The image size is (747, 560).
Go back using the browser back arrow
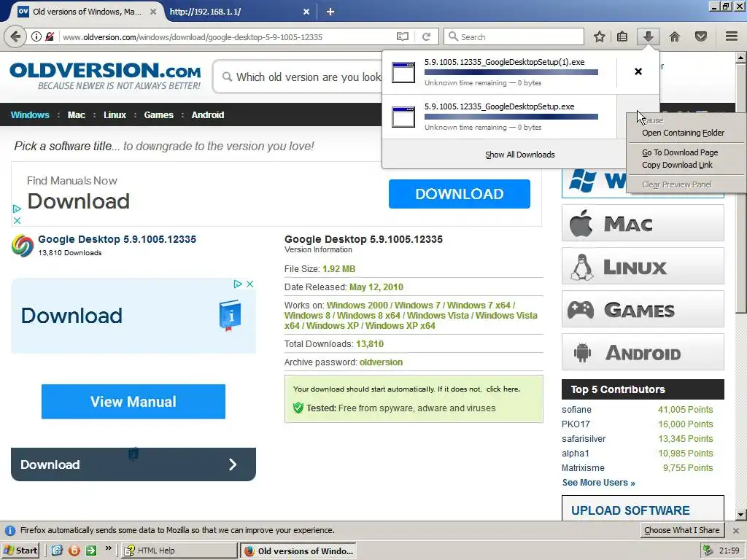(15, 36)
